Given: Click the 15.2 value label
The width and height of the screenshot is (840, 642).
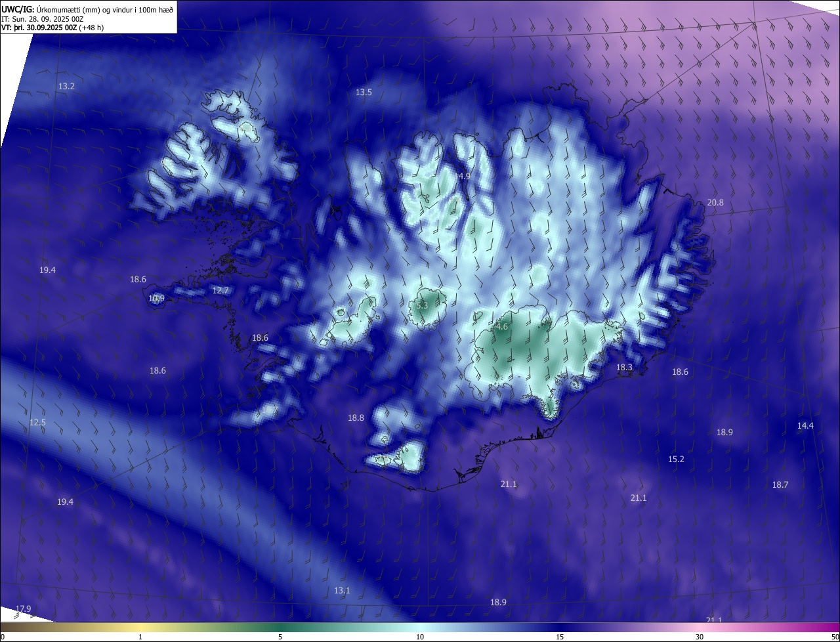Looking at the screenshot, I should (676, 460).
